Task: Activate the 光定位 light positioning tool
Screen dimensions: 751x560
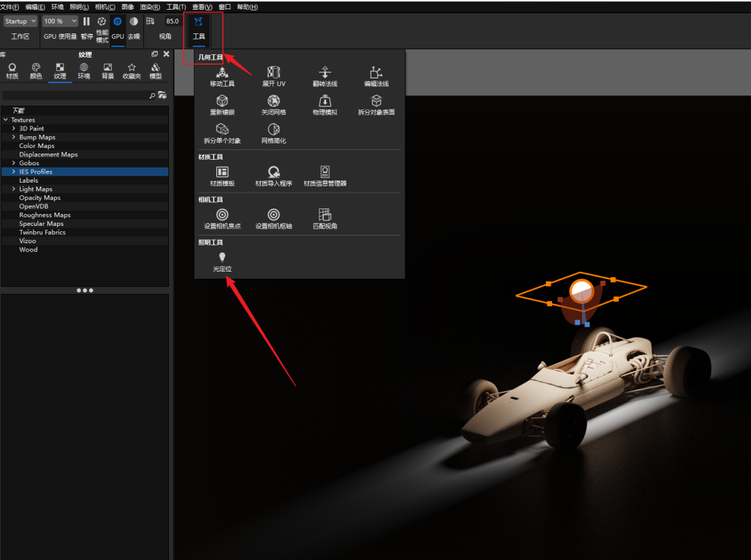Action: click(223, 262)
